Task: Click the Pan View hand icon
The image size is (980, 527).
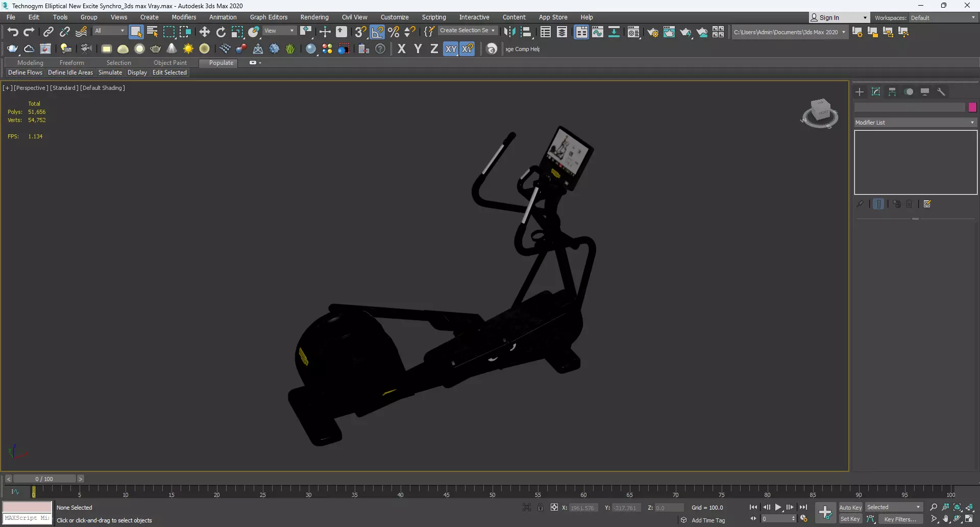Action: pos(945,519)
